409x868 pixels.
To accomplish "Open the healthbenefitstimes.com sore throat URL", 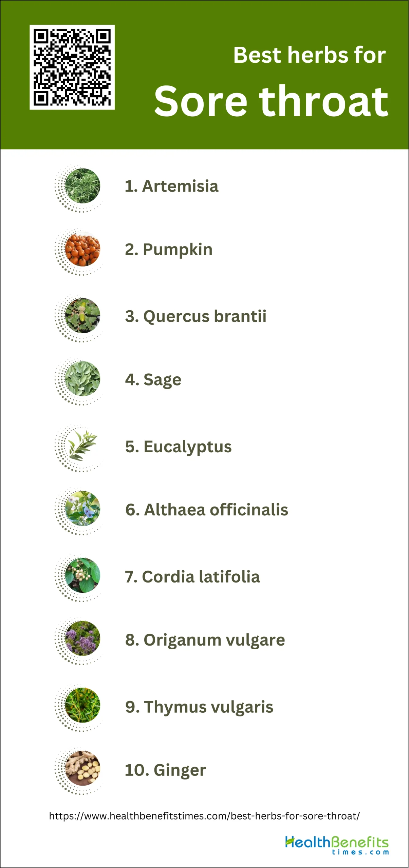I will coord(204,816).
